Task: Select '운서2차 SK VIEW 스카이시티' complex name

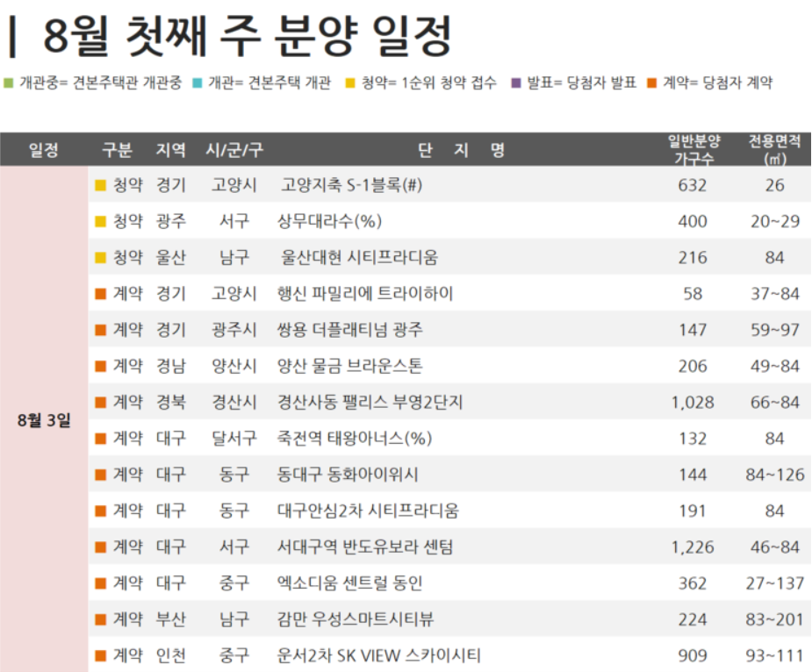Action: pos(378,655)
